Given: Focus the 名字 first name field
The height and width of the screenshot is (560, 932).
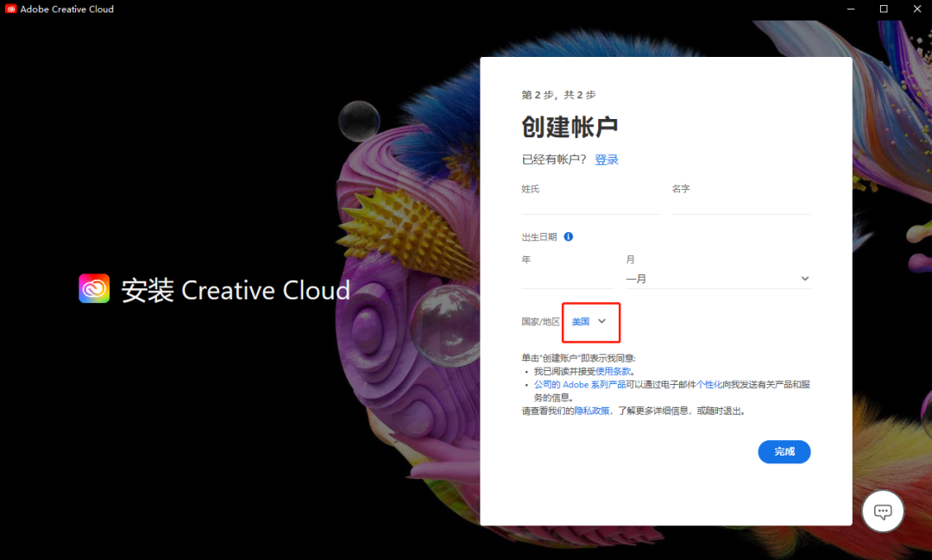Looking at the screenshot, I should (x=740, y=204).
